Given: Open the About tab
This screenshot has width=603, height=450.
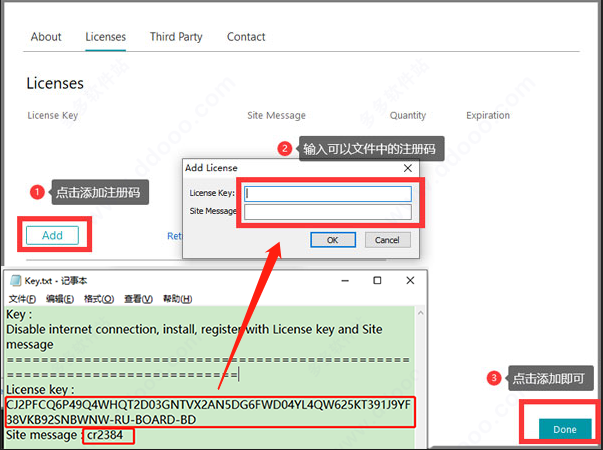Looking at the screenshot, I should (46, 37).
